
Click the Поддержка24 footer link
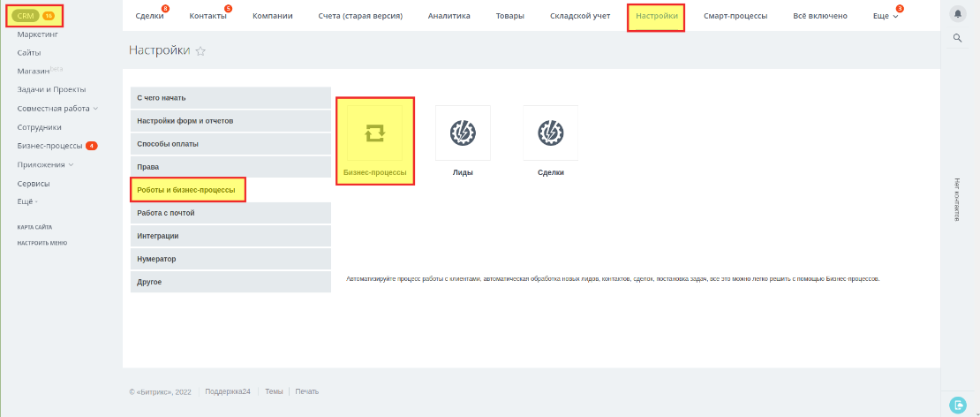[x=228, y=391]
